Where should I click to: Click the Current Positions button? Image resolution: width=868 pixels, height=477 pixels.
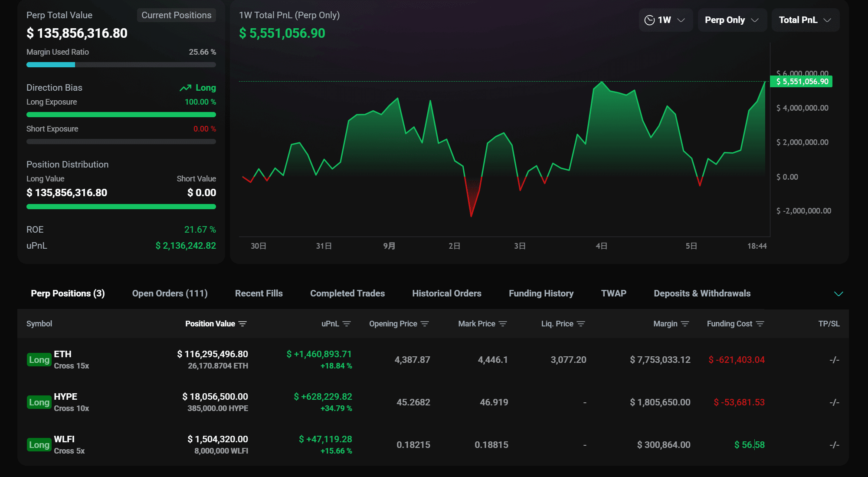coord(176,15)
